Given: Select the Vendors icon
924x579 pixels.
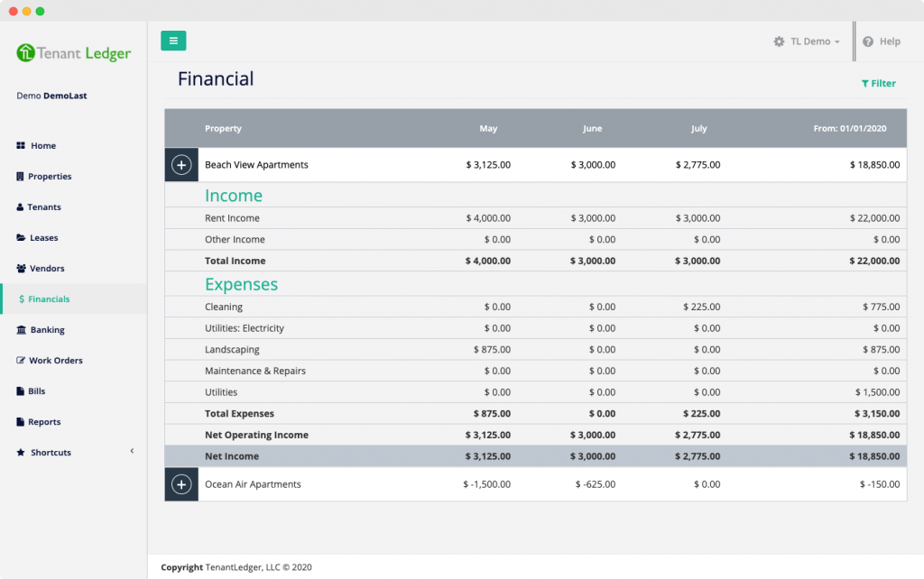Looking at the screenshot, I should click(x=20, y=268).
